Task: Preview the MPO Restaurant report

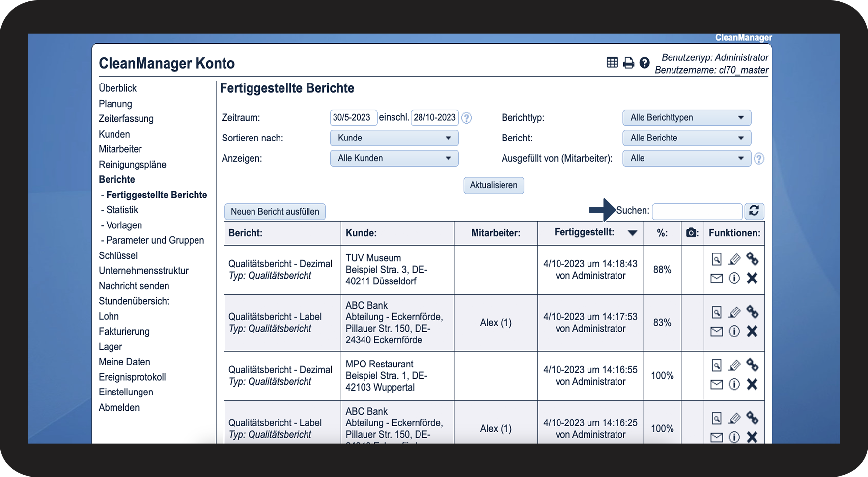Action: pyautogui.click(x=717, y=365)
